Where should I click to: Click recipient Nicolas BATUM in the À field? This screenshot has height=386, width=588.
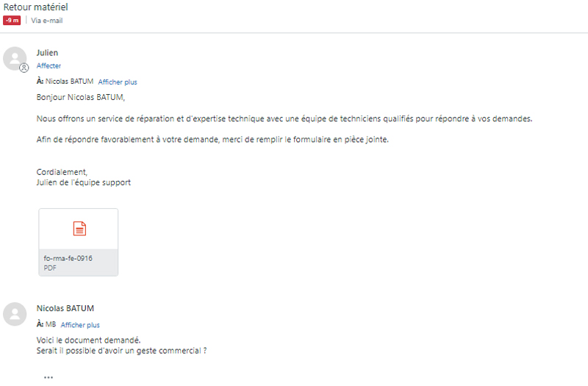click(69, 82)
